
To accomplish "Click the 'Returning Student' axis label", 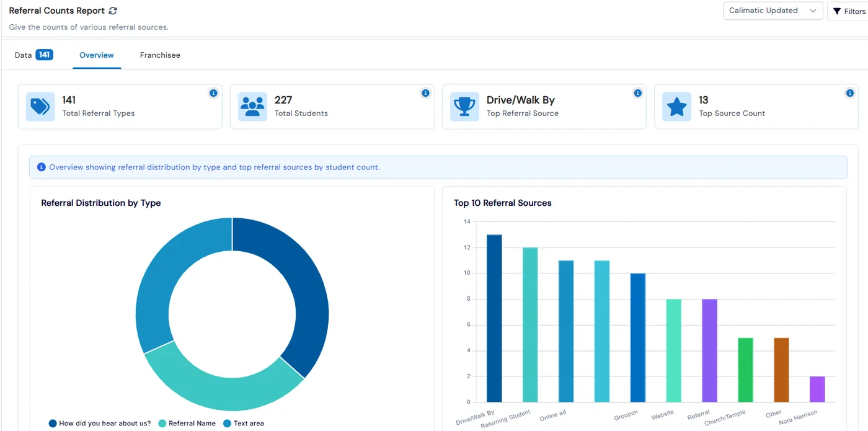I will [x=507, y=418].
